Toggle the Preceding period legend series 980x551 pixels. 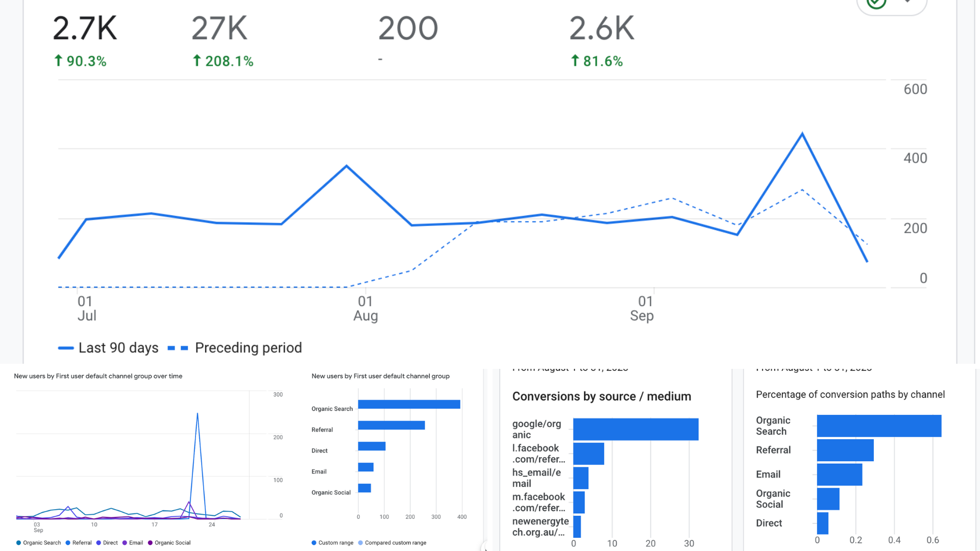click(235, 348)
